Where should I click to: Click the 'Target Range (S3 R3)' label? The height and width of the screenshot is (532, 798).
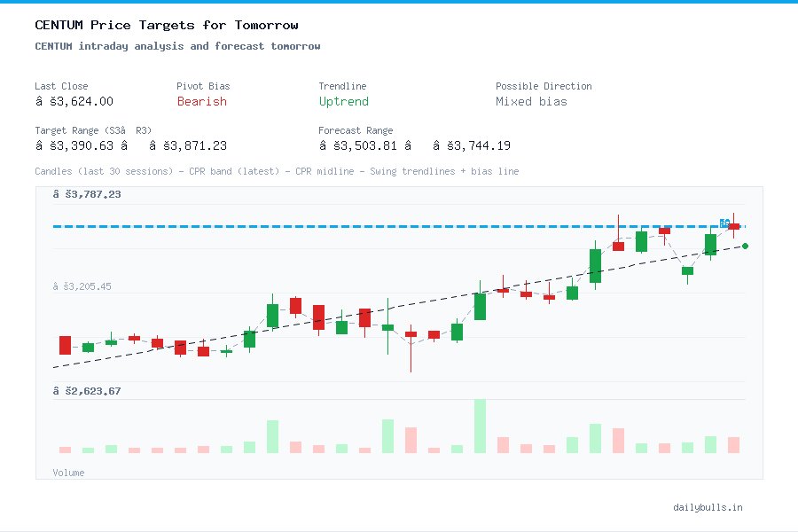point(93,130)
